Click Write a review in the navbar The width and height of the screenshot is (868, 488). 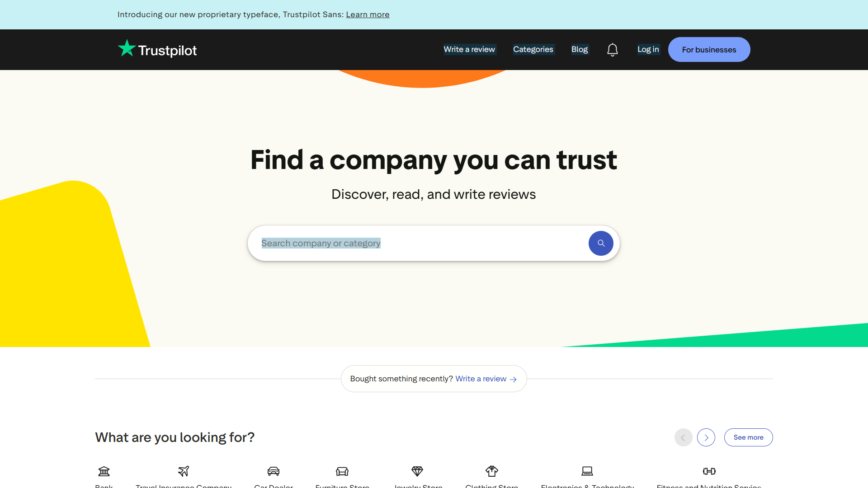click(x=469, y=49)
